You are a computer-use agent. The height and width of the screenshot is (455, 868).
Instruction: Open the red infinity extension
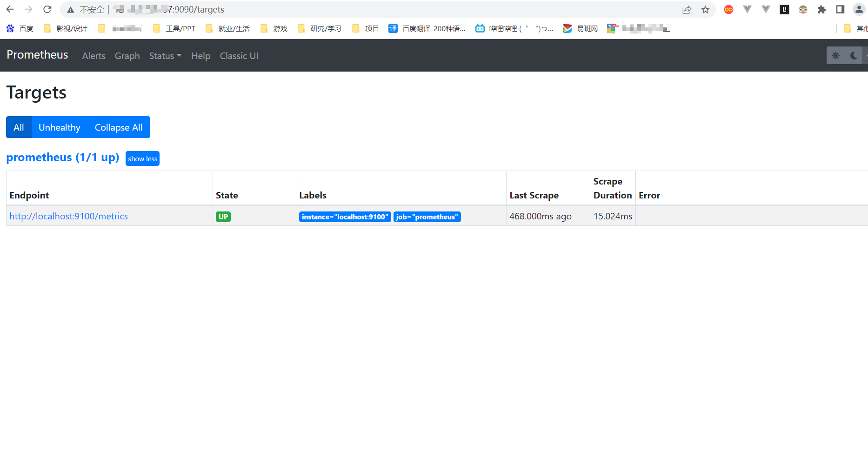[x=728, y=10]
